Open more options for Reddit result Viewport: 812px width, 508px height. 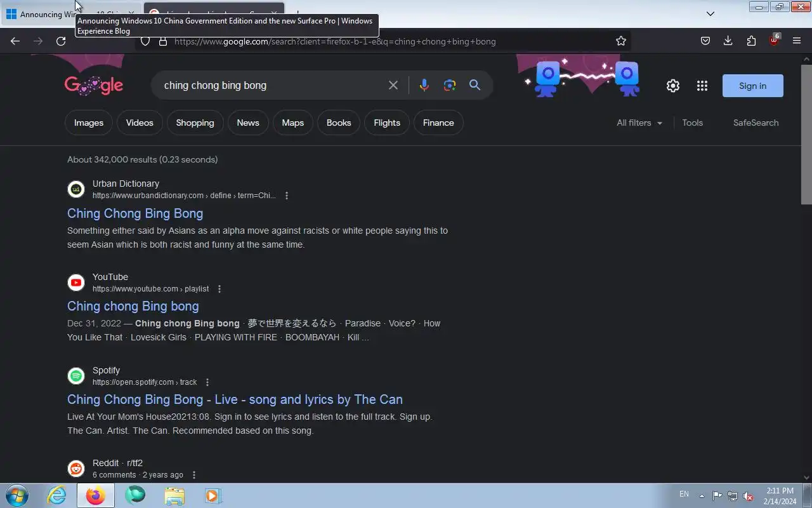[x=194, y=475]
